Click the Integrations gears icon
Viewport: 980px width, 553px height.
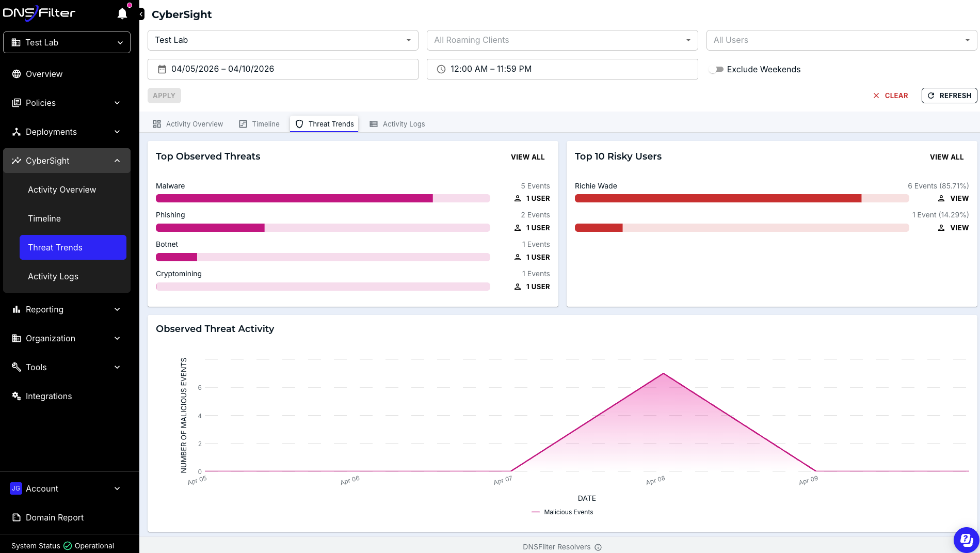pos(17,396)
